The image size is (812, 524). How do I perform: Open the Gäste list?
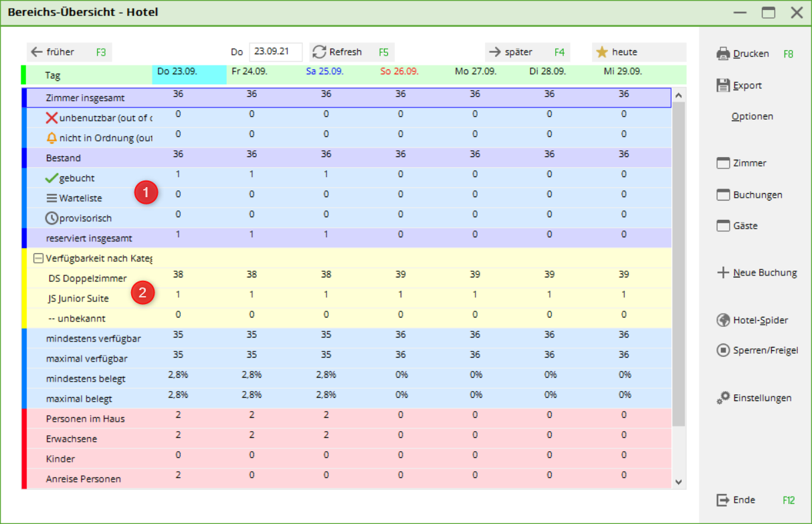[737, 226]
